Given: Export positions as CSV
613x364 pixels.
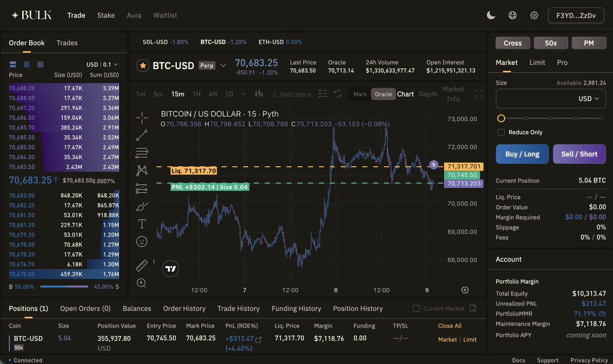Looking at the screenshot, I should pos(473,308).
